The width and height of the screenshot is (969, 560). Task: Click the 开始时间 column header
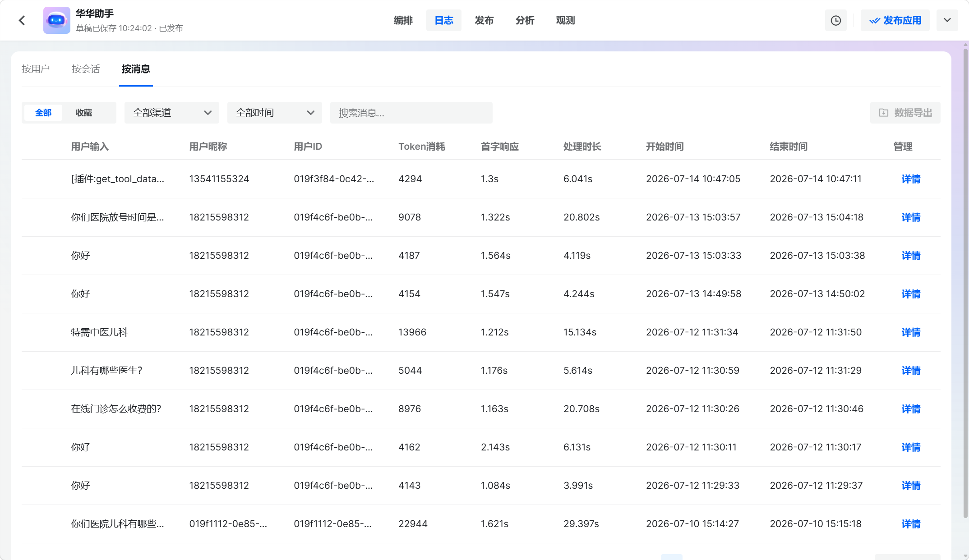(x=665, y=147)
